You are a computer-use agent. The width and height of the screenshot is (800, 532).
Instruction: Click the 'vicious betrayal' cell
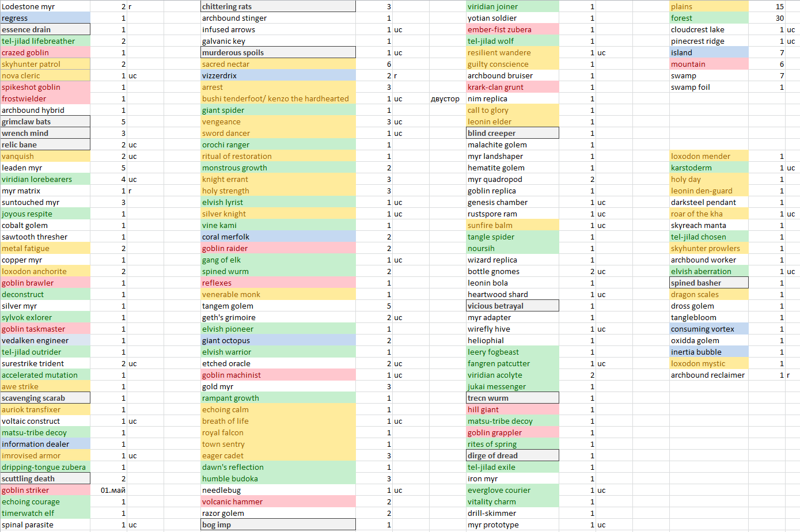513,306
